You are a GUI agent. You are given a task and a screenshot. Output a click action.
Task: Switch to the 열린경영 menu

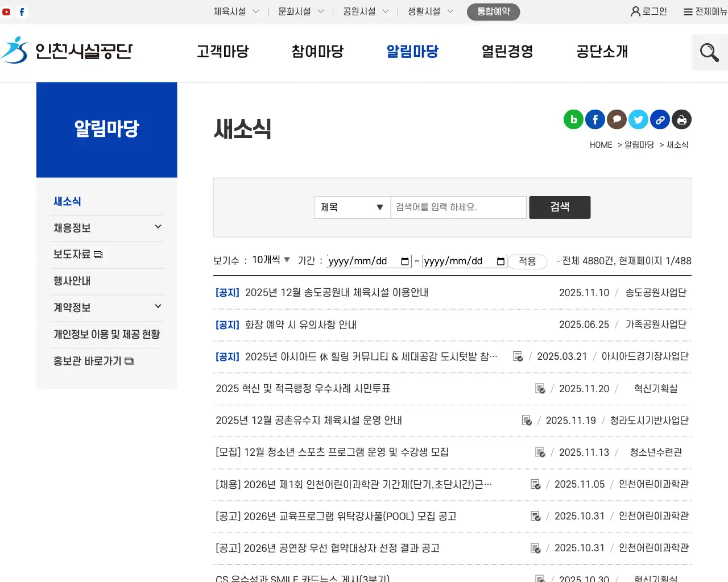tap(506, 52)
